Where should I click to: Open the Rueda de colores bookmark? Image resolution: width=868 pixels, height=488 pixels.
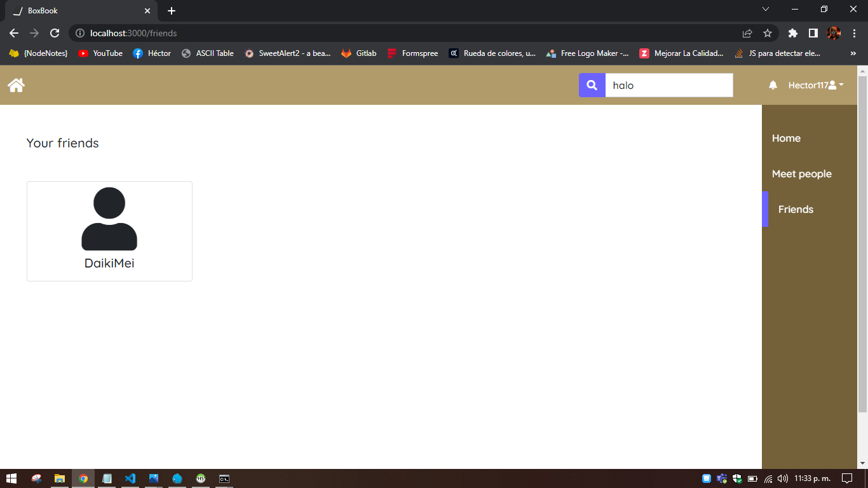[x=492, y=53]
